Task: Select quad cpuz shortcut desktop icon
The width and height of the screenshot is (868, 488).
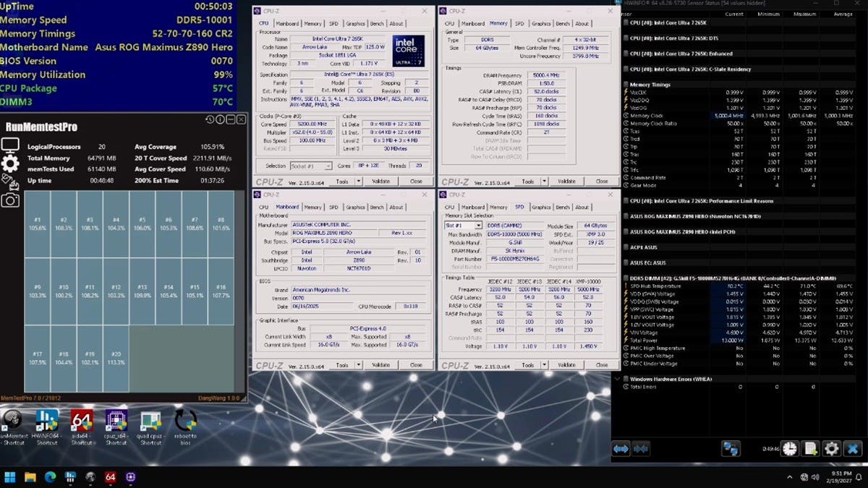Action: (x=150, y=427)
